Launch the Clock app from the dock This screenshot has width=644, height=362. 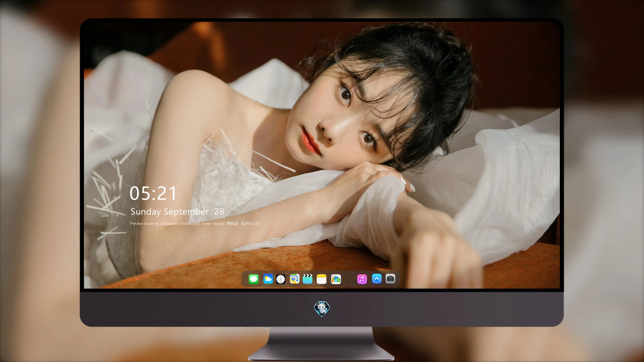[281, 279]
